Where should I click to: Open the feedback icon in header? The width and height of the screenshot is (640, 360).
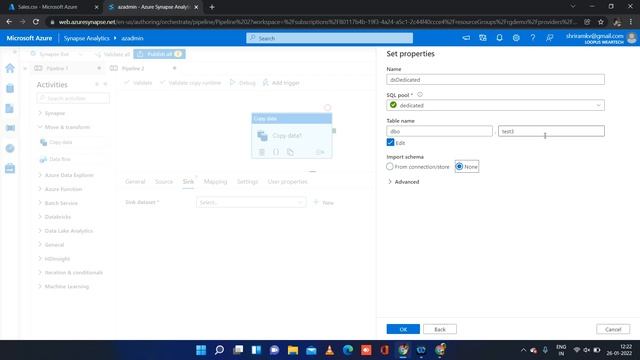point(549,38)
